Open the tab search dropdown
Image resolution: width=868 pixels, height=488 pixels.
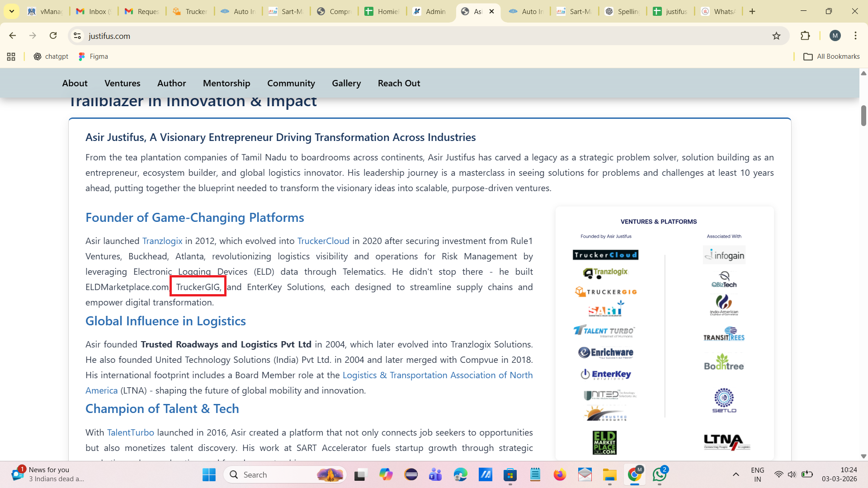point(12,11)
